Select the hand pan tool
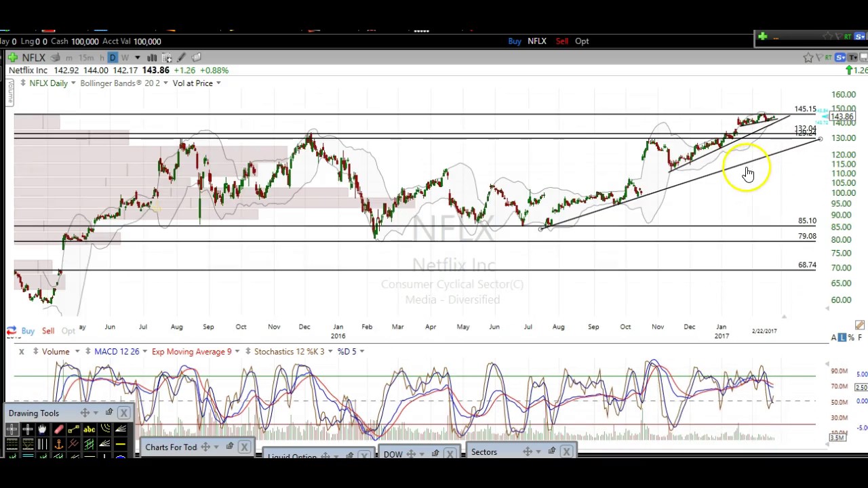 (x=42, y=429)
